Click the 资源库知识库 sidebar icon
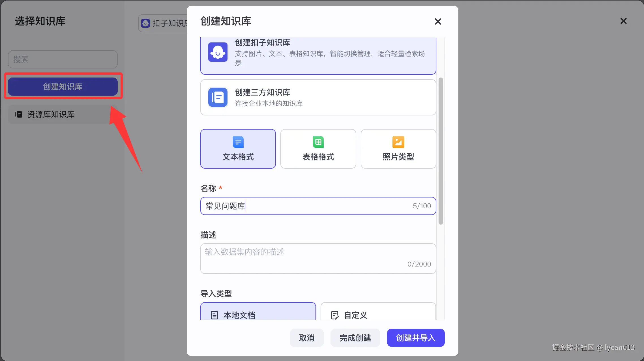This screenshot has width=644, height=361. 19,114
